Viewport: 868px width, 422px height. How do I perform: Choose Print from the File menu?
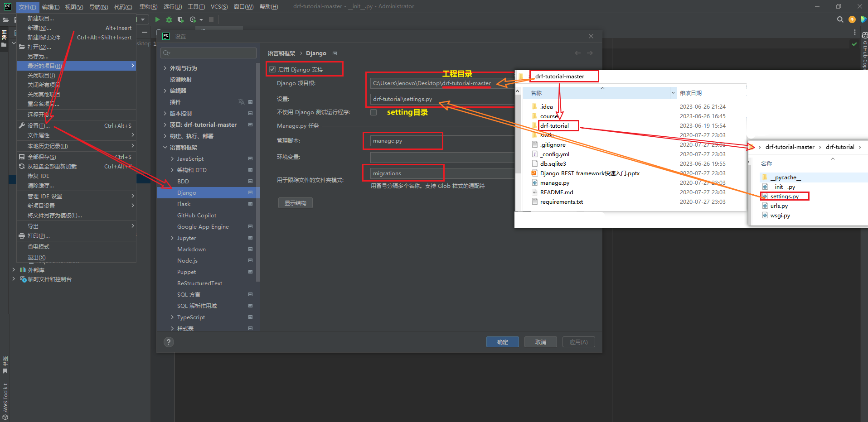(76, 235)
